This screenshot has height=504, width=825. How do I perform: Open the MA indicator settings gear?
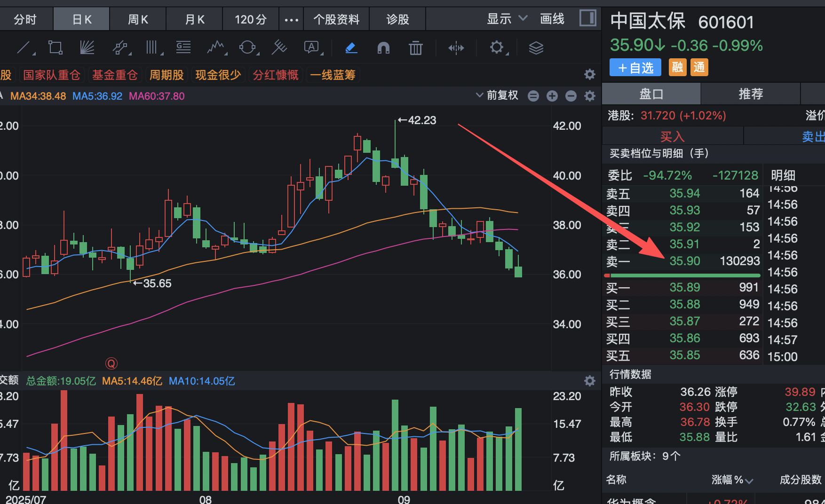tap(589, 96)
